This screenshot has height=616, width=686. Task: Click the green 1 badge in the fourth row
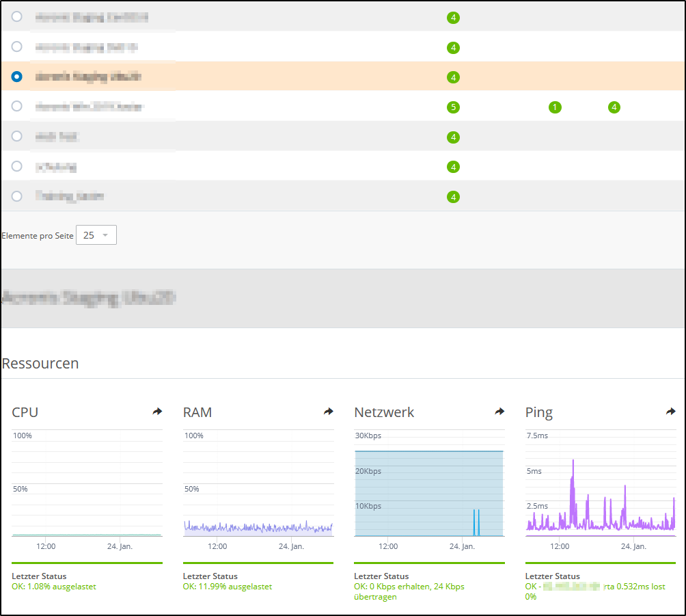[x=555, y=107]
